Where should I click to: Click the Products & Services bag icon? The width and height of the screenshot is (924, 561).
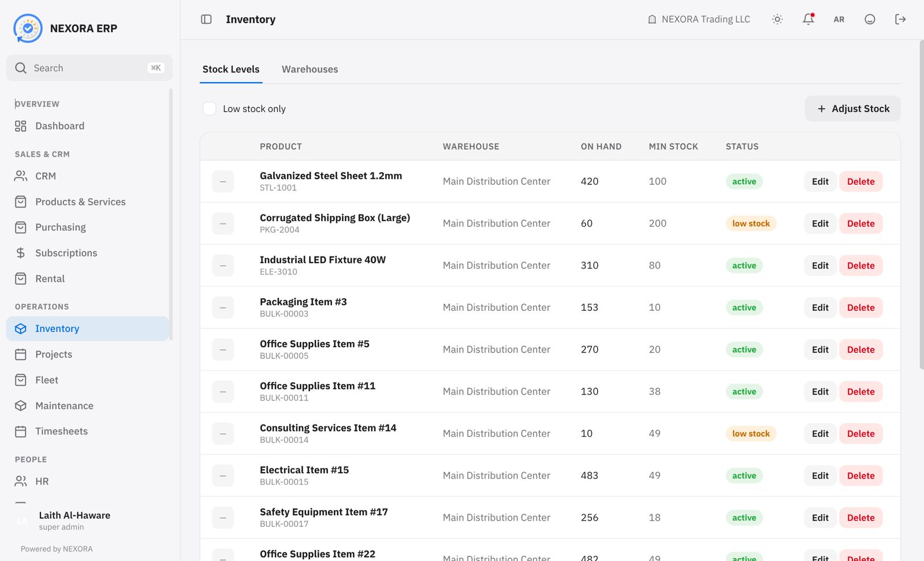coord(21,202)
